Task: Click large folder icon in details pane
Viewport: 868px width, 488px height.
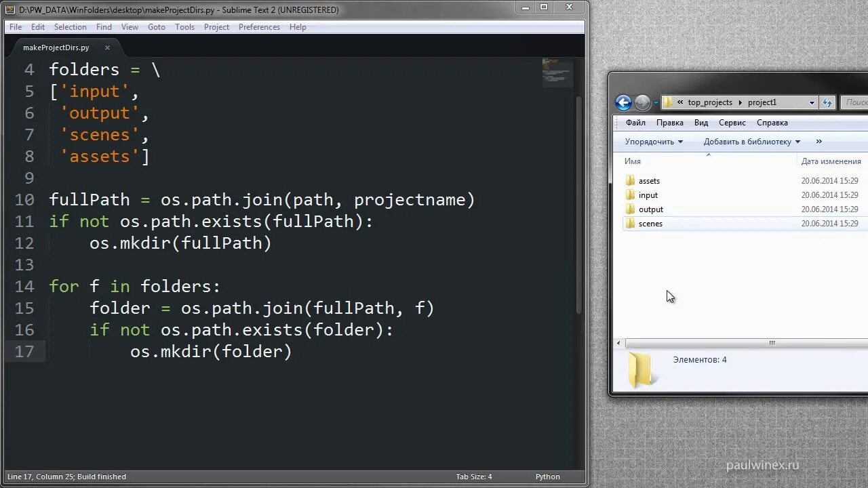Action: pos(640,369)
